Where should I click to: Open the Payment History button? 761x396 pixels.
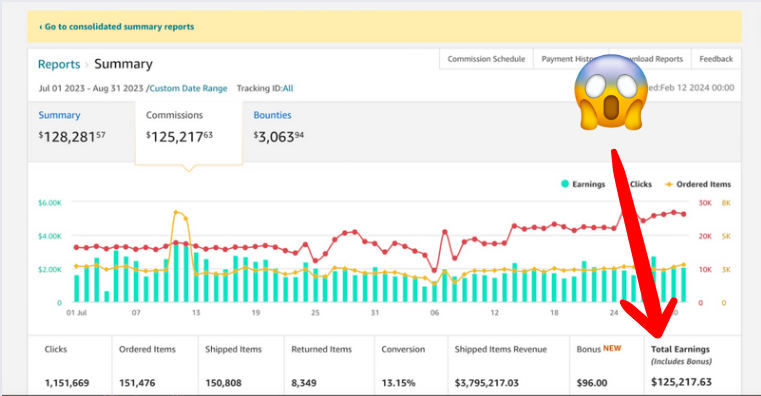571,59
